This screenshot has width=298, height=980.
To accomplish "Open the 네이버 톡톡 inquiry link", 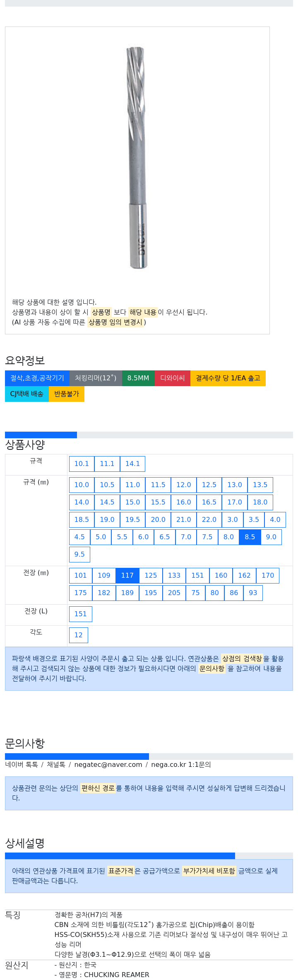I will (22, 765).
